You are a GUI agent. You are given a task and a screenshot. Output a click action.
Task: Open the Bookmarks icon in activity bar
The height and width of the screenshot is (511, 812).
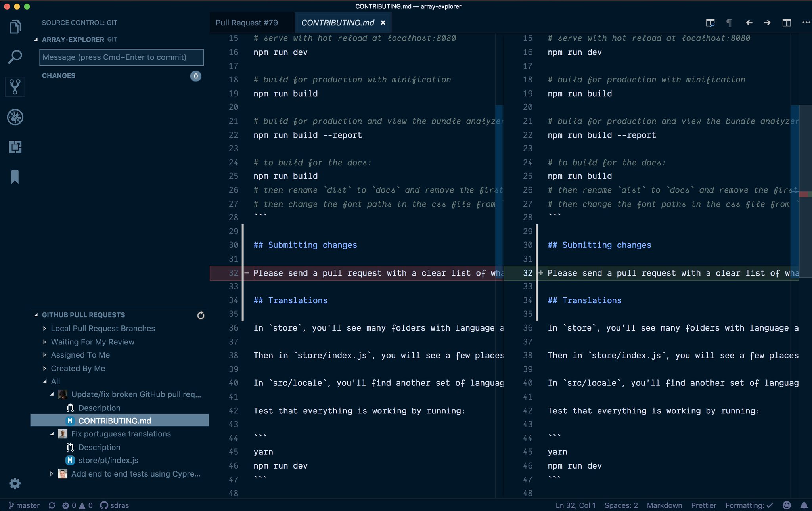coord(15,177)
